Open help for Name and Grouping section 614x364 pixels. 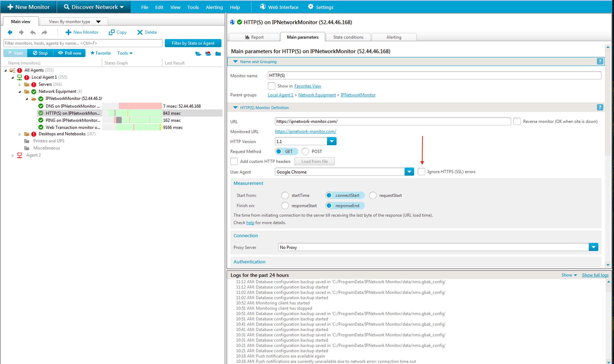tap(600, 61)
